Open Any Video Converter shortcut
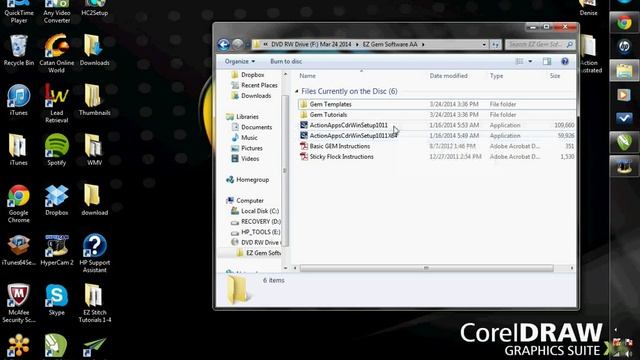 [57, 11]
